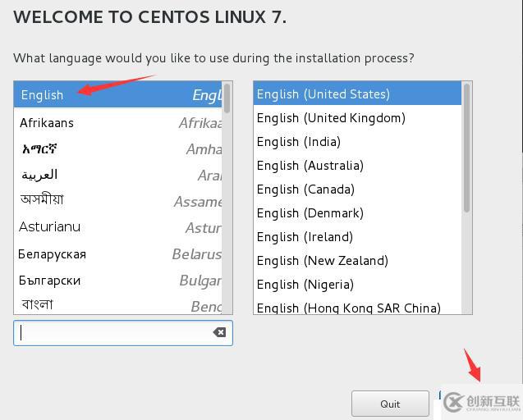Image resolution: width=523 pixels, height=420 pixels.
Task: Clear the language search field with the backspace icon
Action: point(219,332)
